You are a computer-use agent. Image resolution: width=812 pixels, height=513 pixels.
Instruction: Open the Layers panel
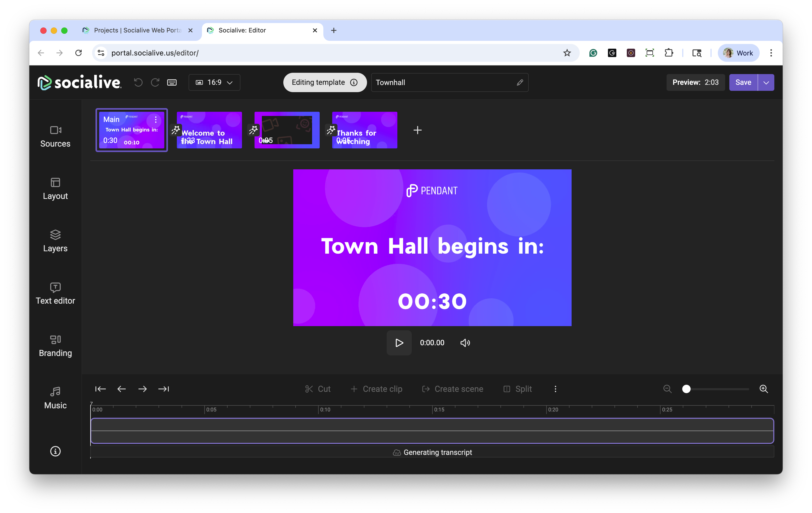55,241
